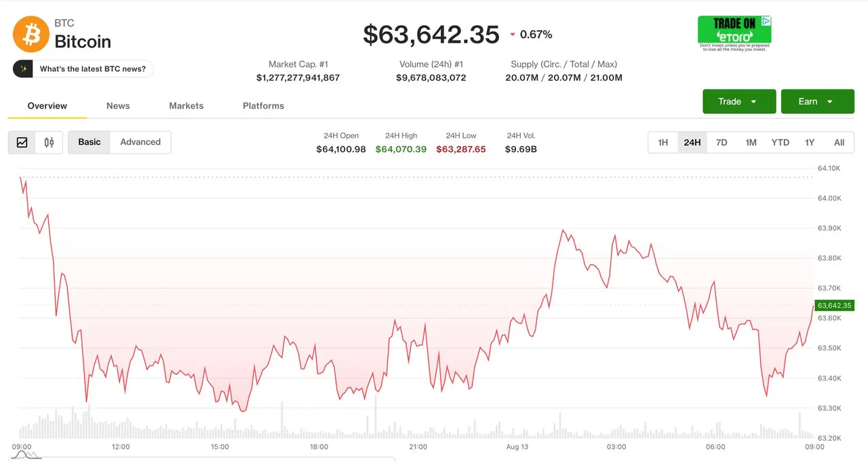Screen dimensions: 868x461
Task: Select the 7D time range
Action: (722, 142)
